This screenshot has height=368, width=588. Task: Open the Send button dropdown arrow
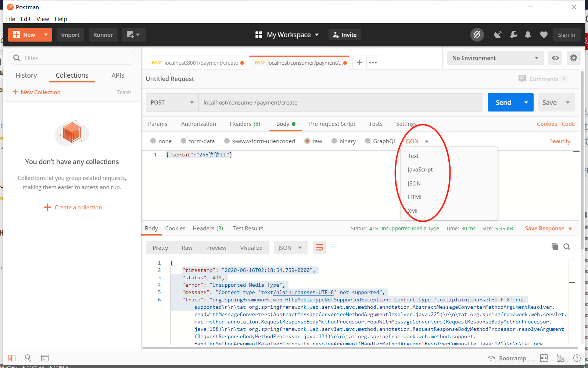click(x=526, y=102)
